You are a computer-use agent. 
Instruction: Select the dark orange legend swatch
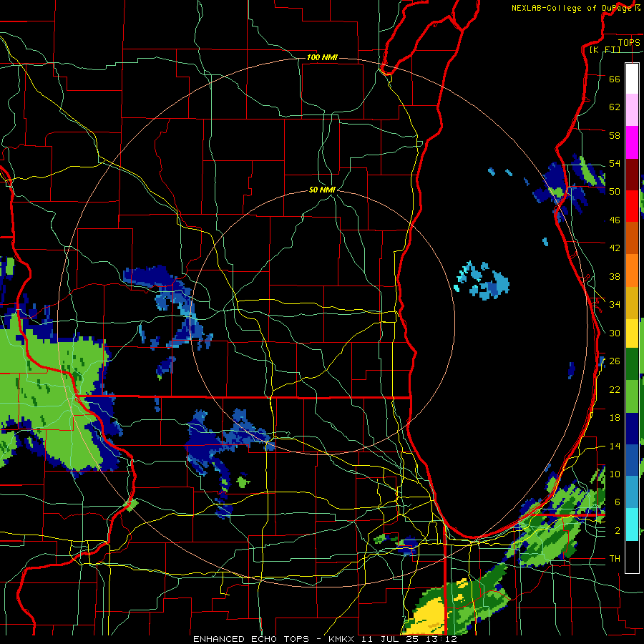[x=632, y=238]
